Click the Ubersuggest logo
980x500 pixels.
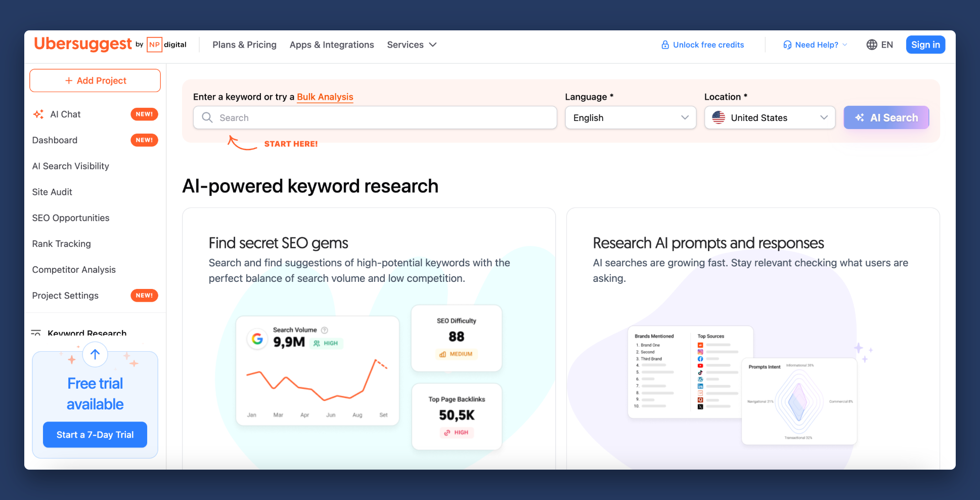coord(83,45)
